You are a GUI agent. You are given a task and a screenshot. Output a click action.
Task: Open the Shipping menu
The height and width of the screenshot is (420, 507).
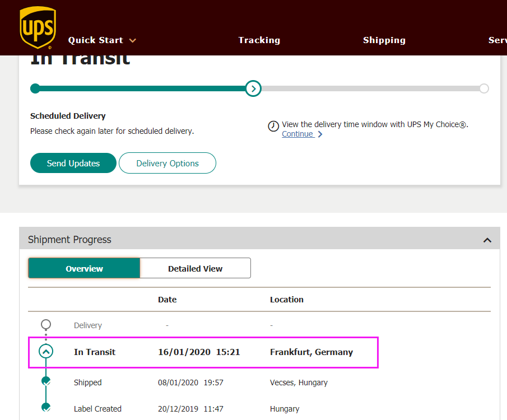coord(384,40)
